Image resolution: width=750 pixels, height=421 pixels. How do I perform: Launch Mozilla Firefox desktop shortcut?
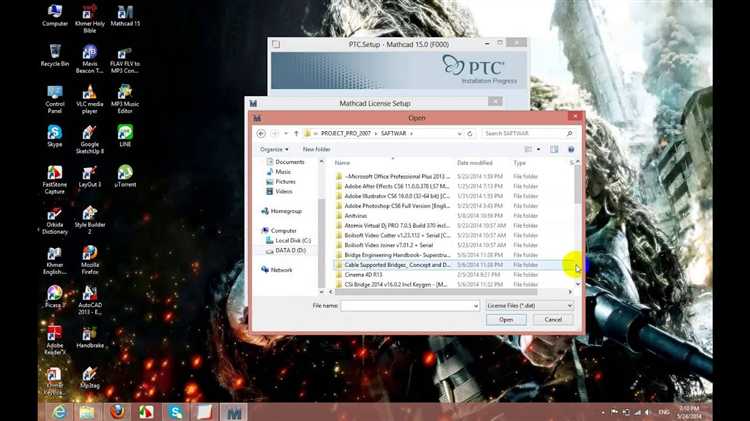pos(89,260)
